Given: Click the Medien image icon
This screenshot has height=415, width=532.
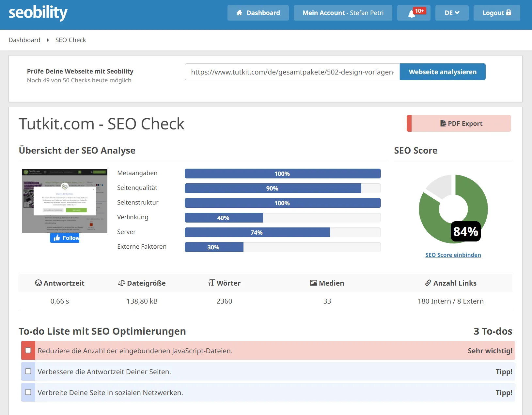Looking at the screenshot, I should point(313,283).
